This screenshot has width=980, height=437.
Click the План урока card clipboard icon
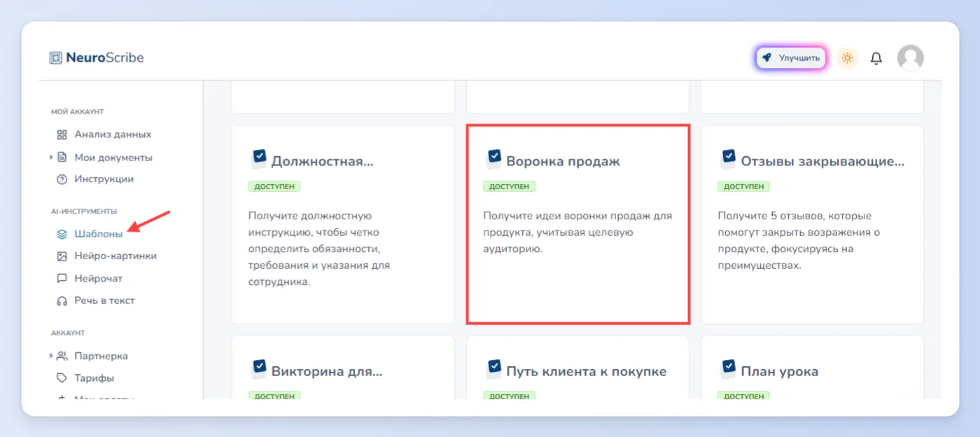pyautogui.click(x=728, y=368)
